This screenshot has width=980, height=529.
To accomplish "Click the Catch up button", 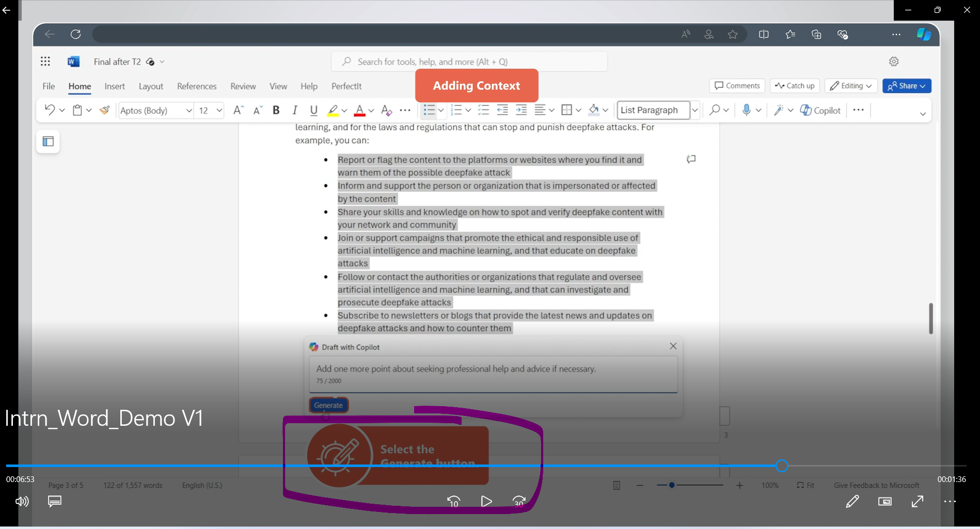I will (x=795, y=86).
